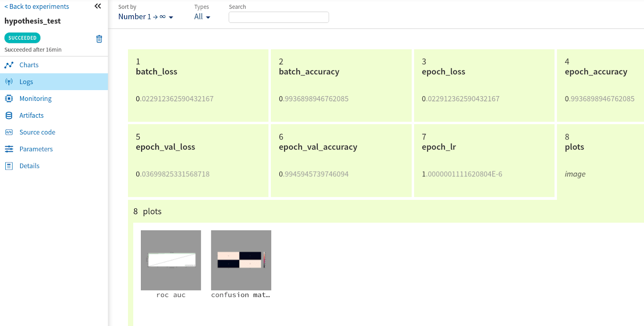This screenshot has height=326, width=644.
Task: Click the Artifacts database icon
Action: (9, 116)
